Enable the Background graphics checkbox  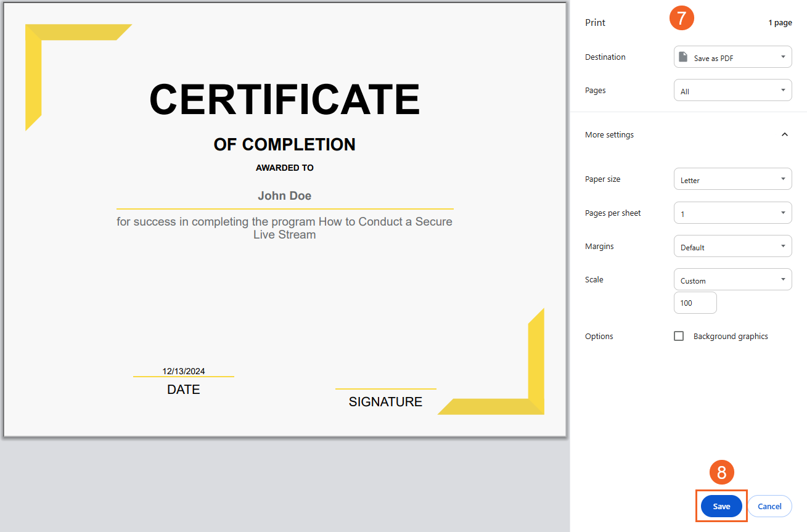point(679,336)
